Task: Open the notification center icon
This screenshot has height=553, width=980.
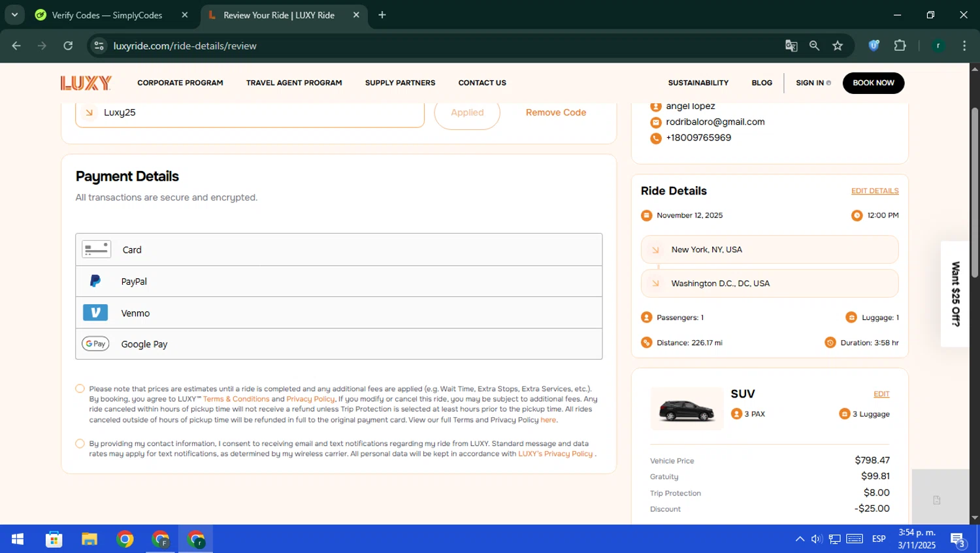Action: point(958,539)
